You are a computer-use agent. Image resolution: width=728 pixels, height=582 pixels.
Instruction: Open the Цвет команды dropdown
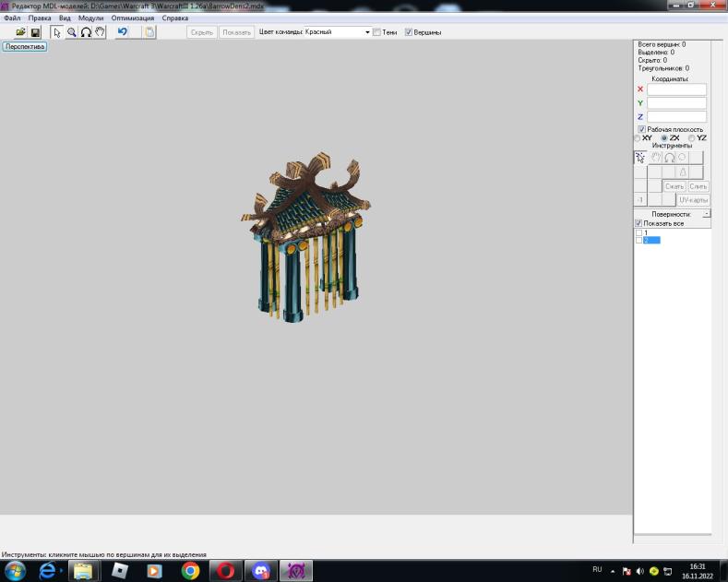[366, 32]
